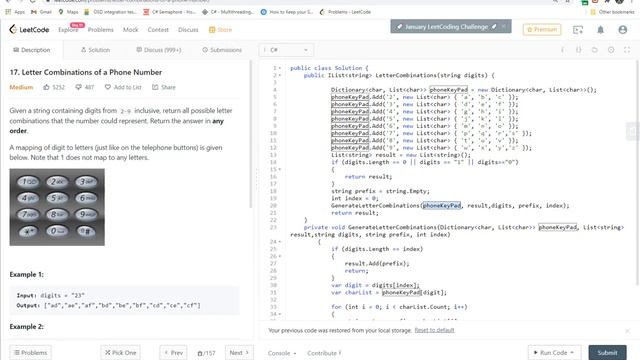The image size is (640, 360).
Task: Open the Other bookmarks folder
Action: click(x=612, y=12)
